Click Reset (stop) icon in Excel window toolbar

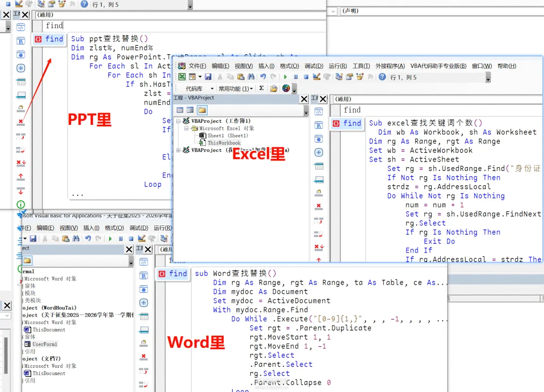(306, 77)
